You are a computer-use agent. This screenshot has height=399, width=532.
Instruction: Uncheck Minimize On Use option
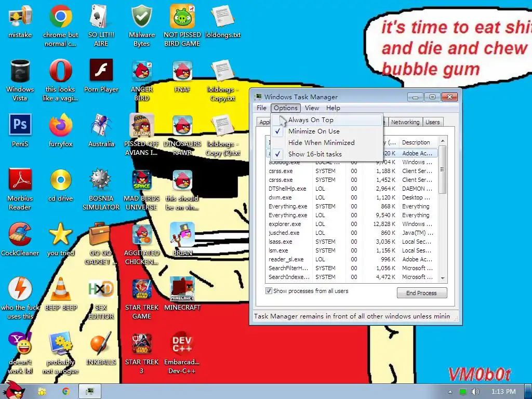327,131
